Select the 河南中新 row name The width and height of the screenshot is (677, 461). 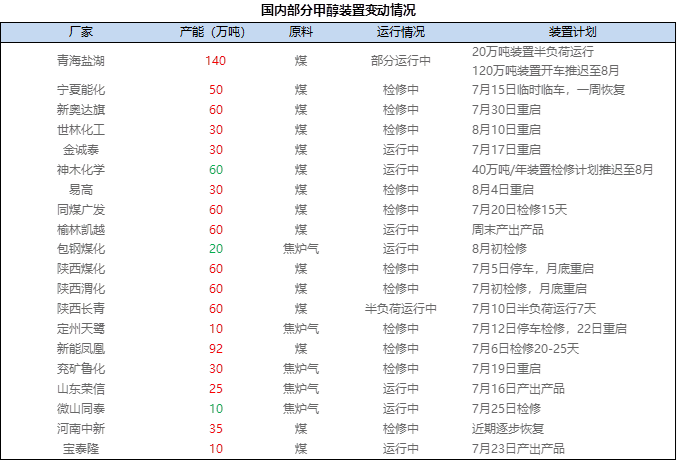pos(81,429)
